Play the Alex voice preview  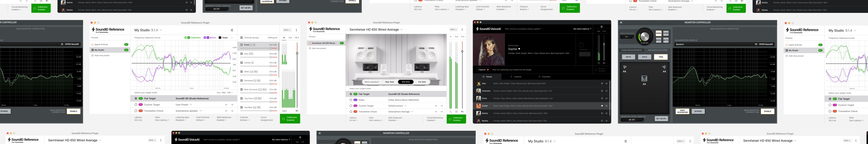click(607, 84)
